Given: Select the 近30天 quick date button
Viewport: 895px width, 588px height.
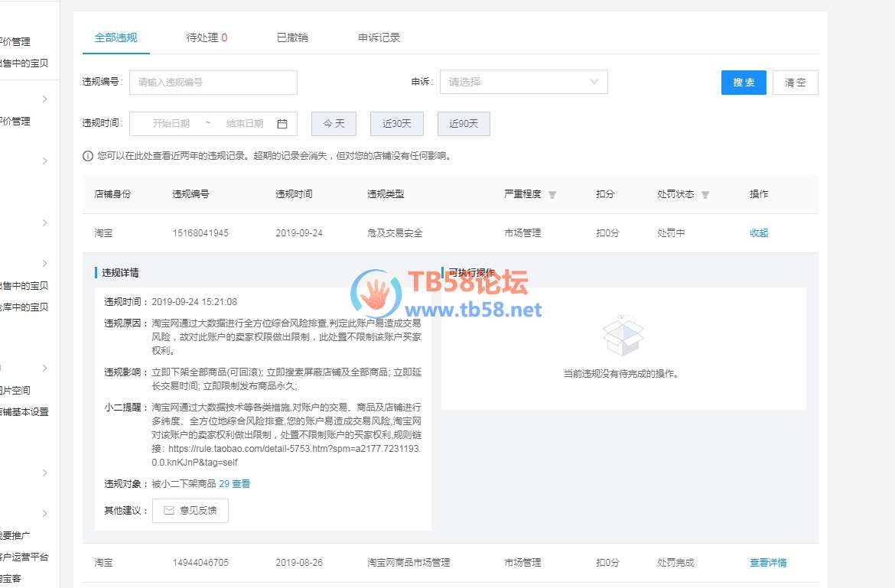Looking at the screenshot, I should pyautogui.click(x=397, y=124).
